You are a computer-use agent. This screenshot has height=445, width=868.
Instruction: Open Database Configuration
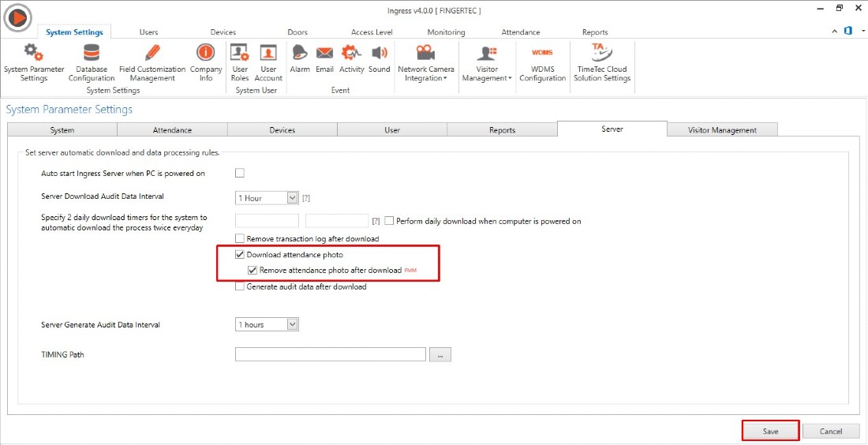pyautogui.click(x=92, y=62)
